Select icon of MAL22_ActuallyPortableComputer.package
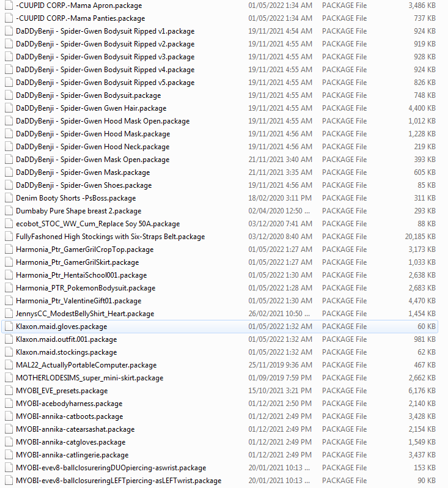448x488 pixels. (x=9, y=365)
